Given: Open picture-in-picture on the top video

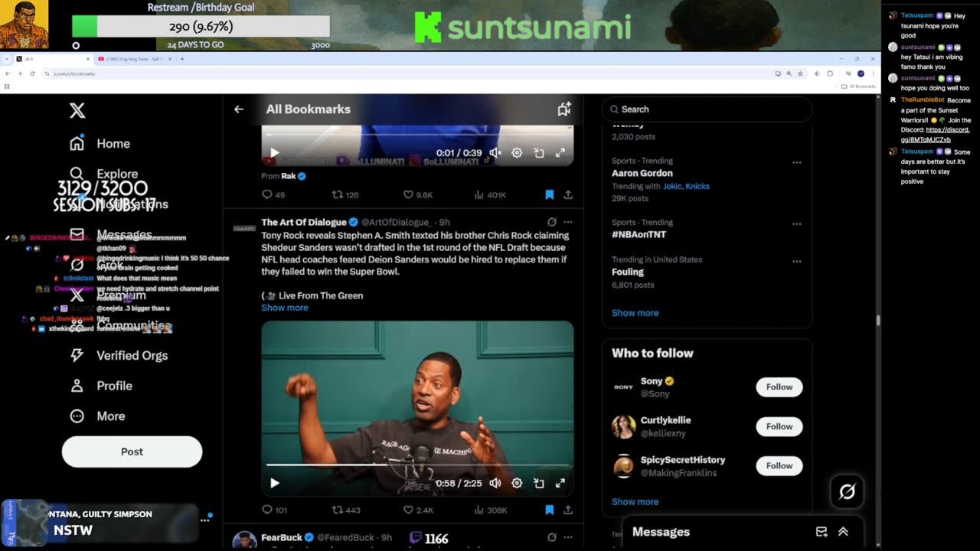Looking at the screenshot, I should tap(539, 153).
